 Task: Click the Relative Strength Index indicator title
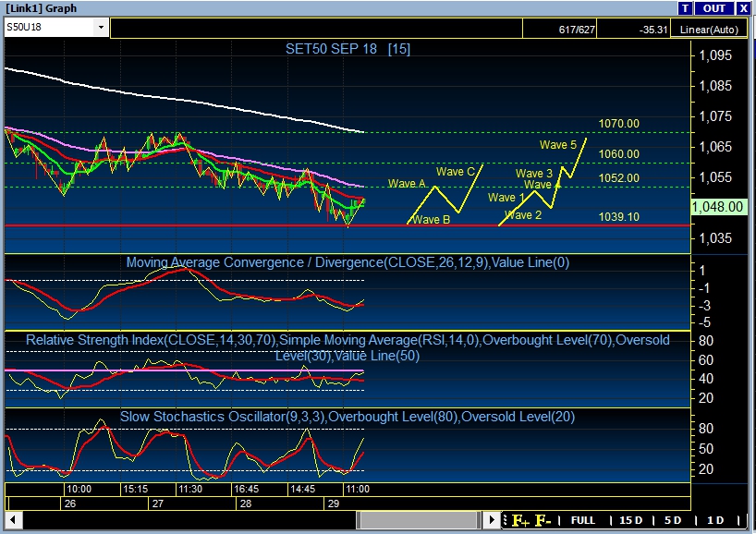click(348, 347)
